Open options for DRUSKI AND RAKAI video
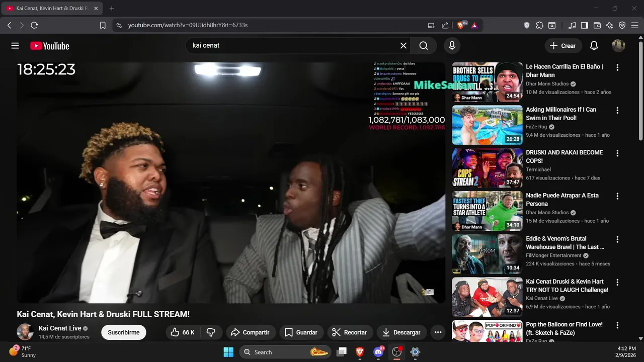Viewport: 644px width, 362px height. [x=617, y=153]
